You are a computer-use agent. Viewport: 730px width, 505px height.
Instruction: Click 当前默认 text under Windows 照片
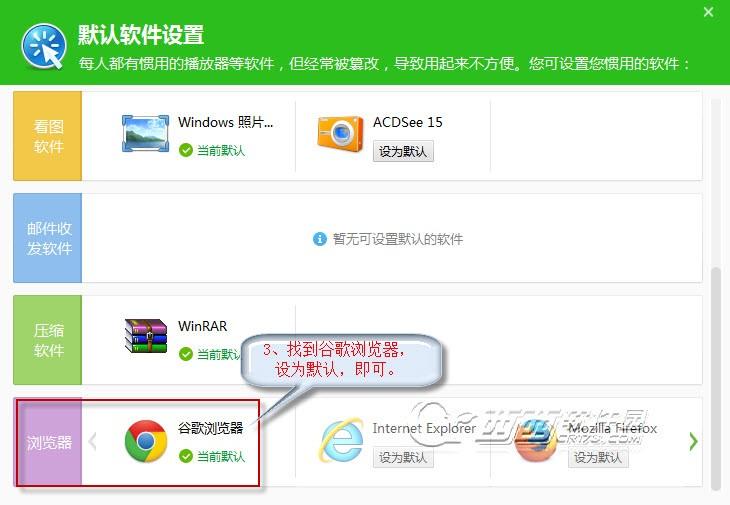coord(221,151)
